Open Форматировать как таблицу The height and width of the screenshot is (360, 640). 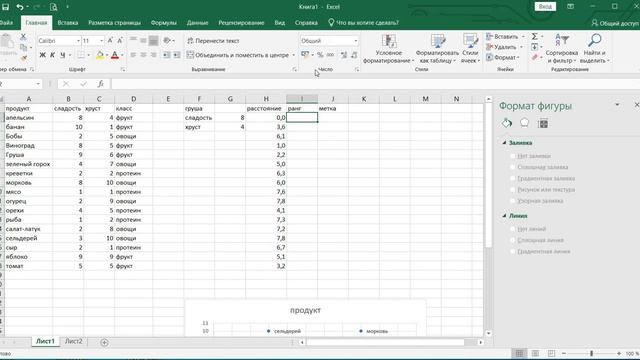[x=437, y=49]
